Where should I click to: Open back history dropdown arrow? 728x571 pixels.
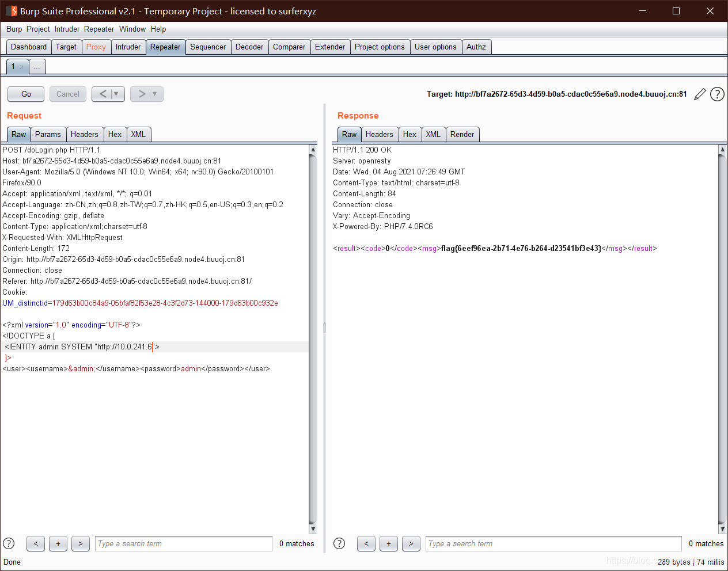point(117,94)
